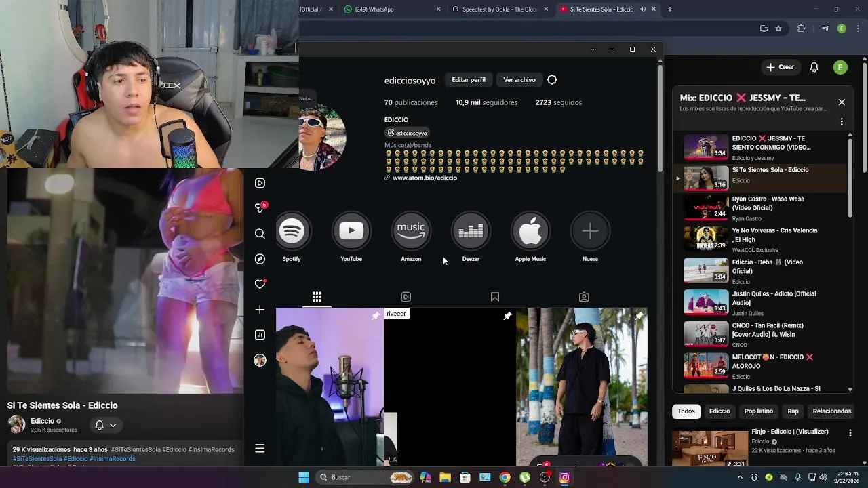Switch to the posts grid tab
The height and width of the screenshot is (488, 868).
pyautogui.click(x=317, y=297)
